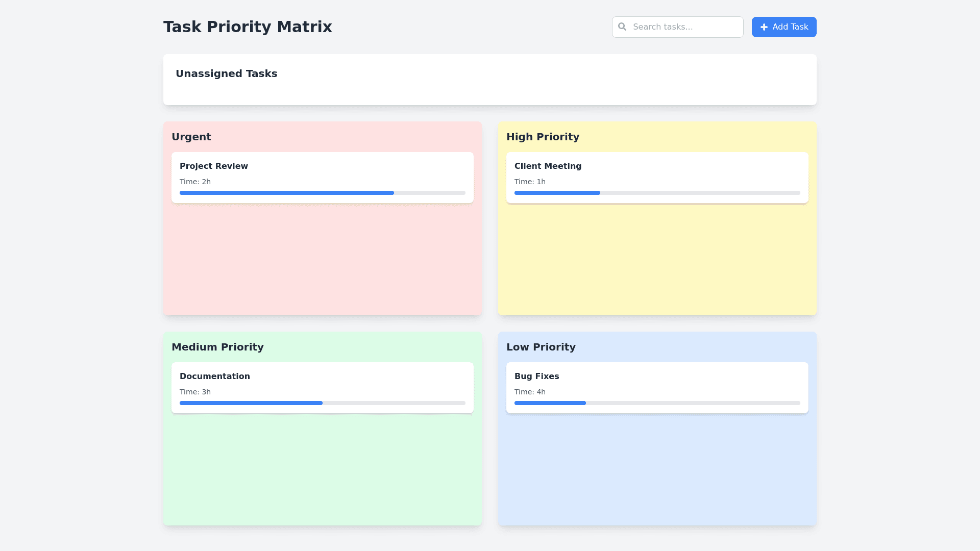Click the Low Priority quadrant heading
This screenshot has width=980, height=551.
click(541, 347)
